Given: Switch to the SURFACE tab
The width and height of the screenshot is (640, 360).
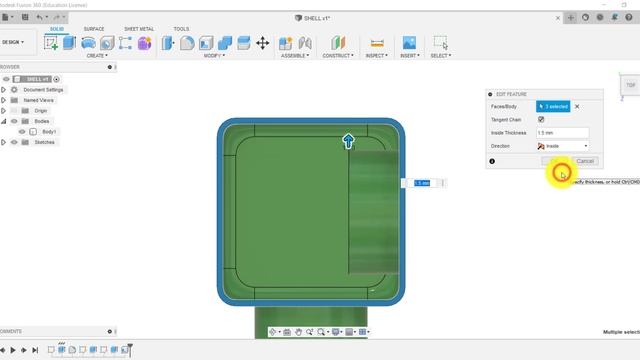Looking at the screenshot, I should coord(94,29).
